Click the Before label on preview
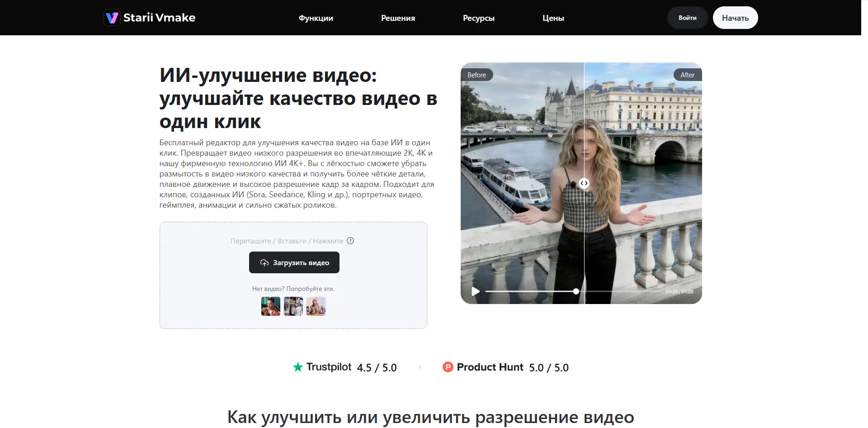Image resolution: width=868 pixels, height=428 pixels. (476, 75)
